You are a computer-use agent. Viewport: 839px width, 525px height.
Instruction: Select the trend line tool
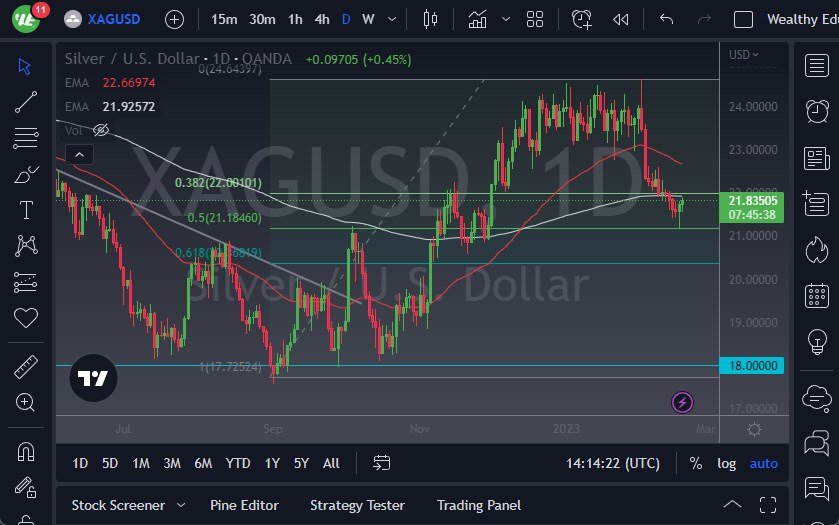pos(25,102)
